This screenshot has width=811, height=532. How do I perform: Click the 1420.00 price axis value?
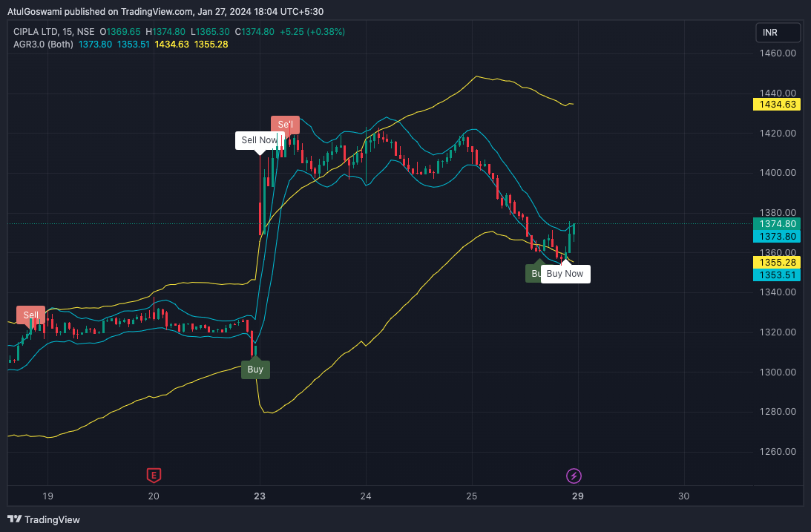coord(778,133)
